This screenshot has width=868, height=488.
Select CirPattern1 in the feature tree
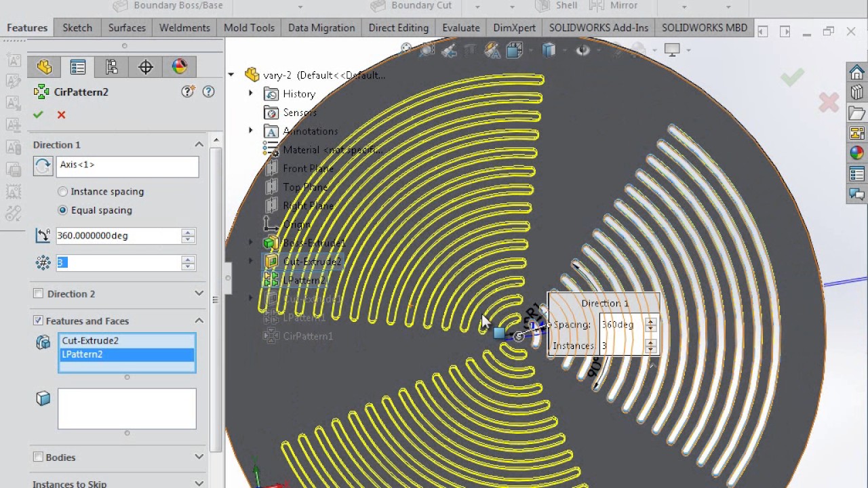(x=299, y=336)
